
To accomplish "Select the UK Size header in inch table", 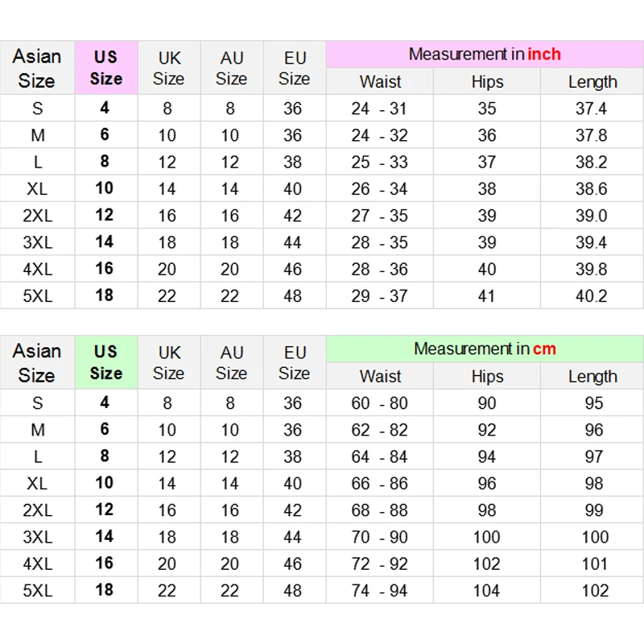I will [x=169, y=68].
